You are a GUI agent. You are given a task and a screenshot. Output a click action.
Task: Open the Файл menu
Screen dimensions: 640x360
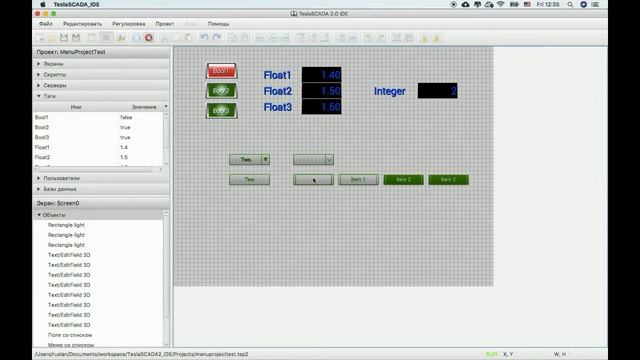pyautogui.click(x=46, y=24)
